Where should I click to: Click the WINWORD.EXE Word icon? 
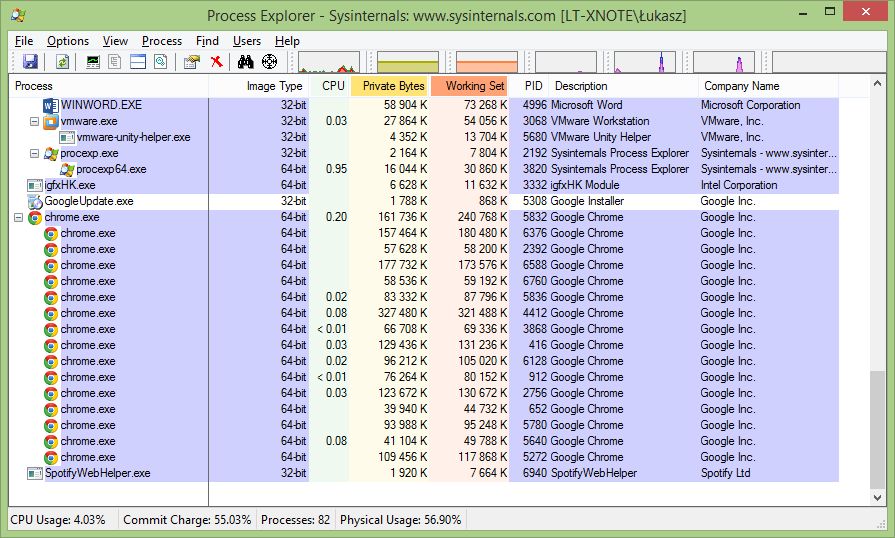51,105
